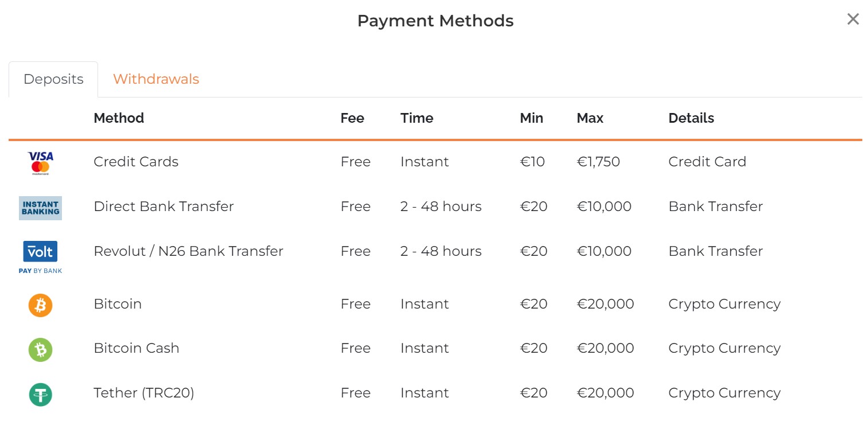Click the Time column header
This screenshot has width=868, height=425.
click(417, 118)
